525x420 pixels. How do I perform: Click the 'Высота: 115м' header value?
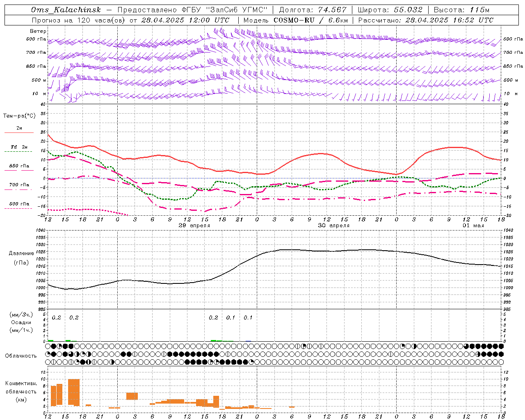click(462, 10)
